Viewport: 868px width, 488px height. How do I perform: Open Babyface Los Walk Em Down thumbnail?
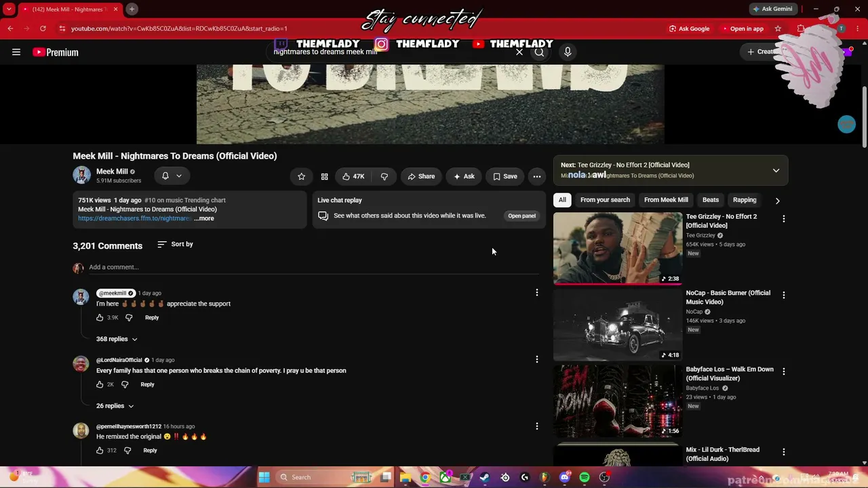click(618, 401)
